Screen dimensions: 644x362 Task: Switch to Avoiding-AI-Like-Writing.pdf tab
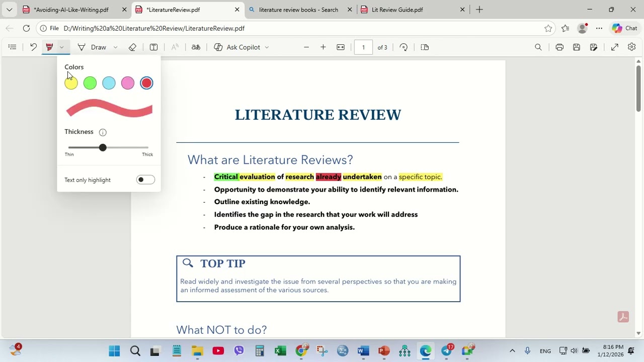coord(74,10)
